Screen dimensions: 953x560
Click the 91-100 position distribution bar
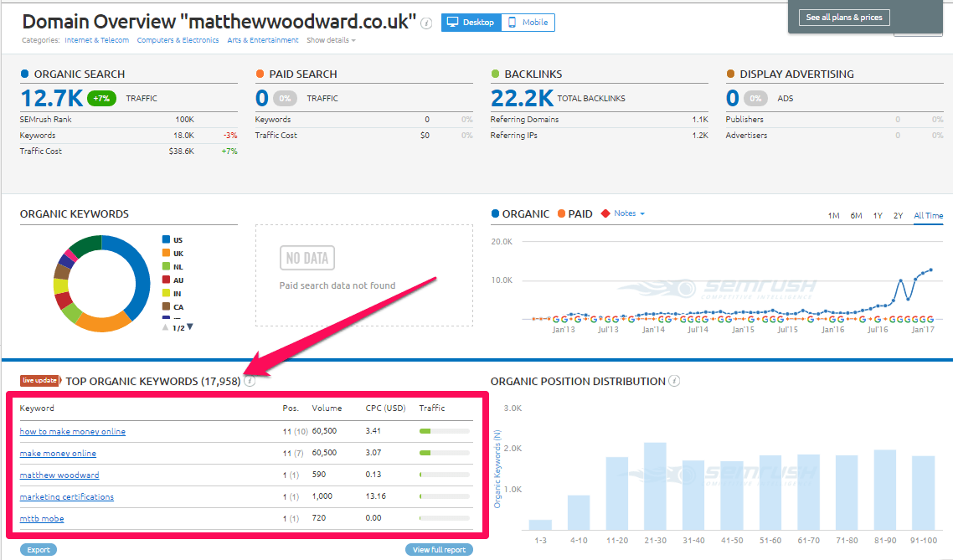pos(923,492)
